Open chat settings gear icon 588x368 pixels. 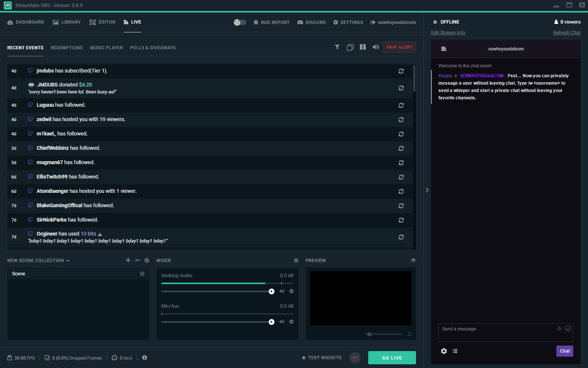click(x=444, y=351)
